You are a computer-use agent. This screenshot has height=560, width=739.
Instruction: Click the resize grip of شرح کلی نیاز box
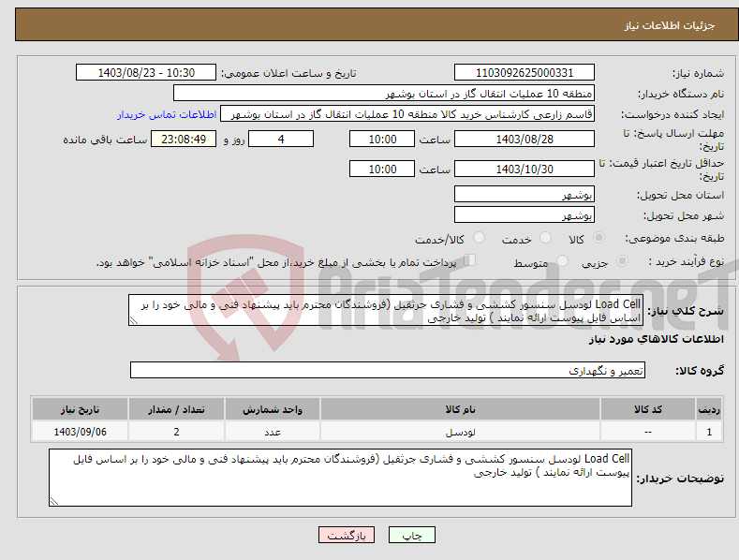click(x=133, y=320)
